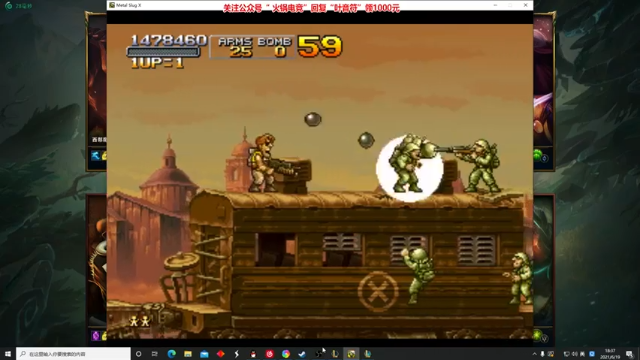Viewport: 640px width, 360px height.
Task: Open QQ penguin icon on taskbar
Action: [x=253, y=354]
